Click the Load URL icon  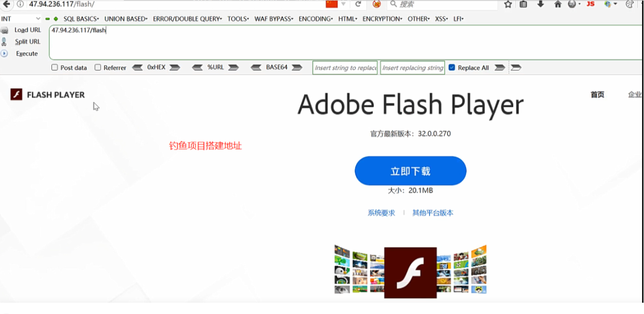pyautogui.click(x=4, y=30)
